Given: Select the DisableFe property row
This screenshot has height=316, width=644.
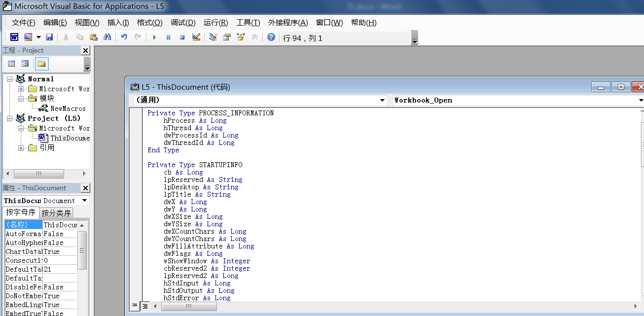Looking at the screenshot, I should pos(41,287).
